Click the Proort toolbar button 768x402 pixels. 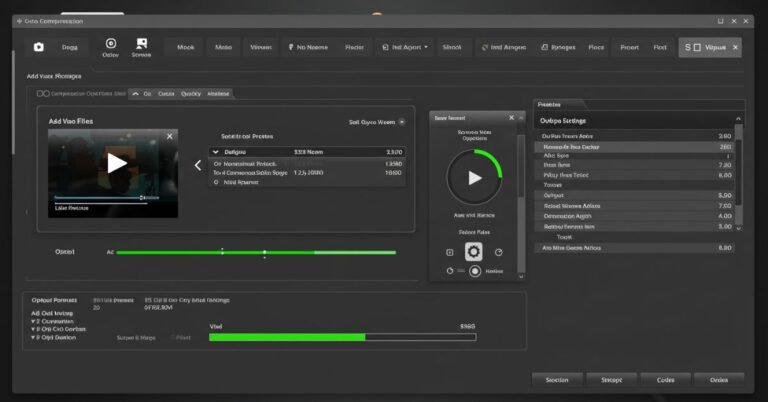(629, 47)
